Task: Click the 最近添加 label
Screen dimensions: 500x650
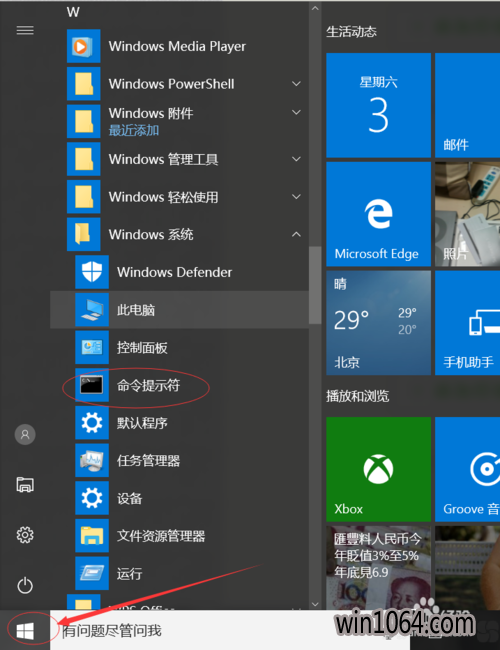Action: click(134, 131)
